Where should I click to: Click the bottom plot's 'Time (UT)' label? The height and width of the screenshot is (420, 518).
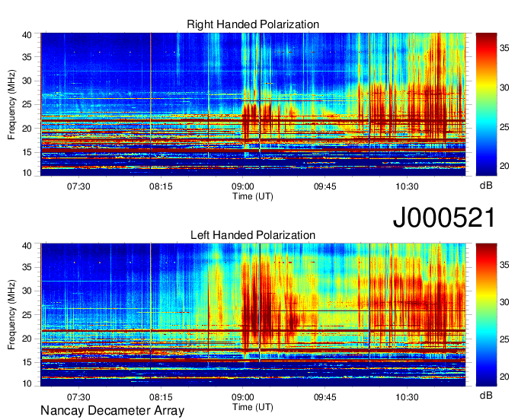pos(253,407)
